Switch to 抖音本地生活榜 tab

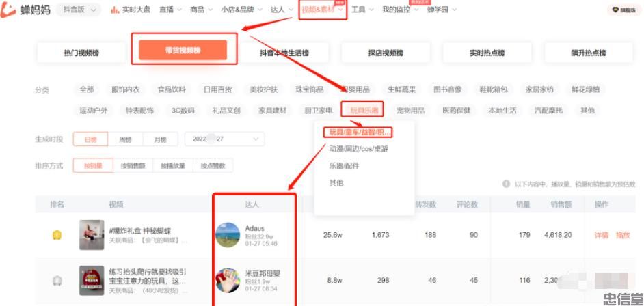click(x=284, y=53)
